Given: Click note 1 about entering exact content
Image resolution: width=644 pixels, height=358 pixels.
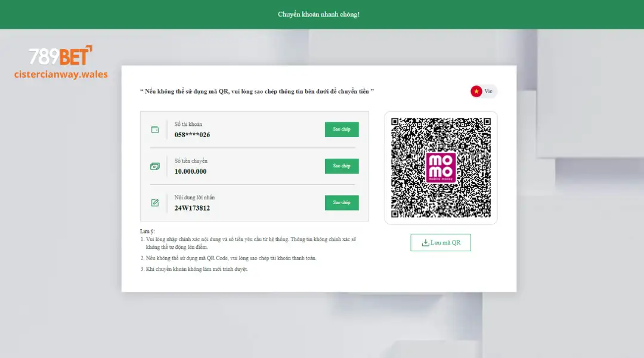Looking at the screenshot, I should (248, 243).
